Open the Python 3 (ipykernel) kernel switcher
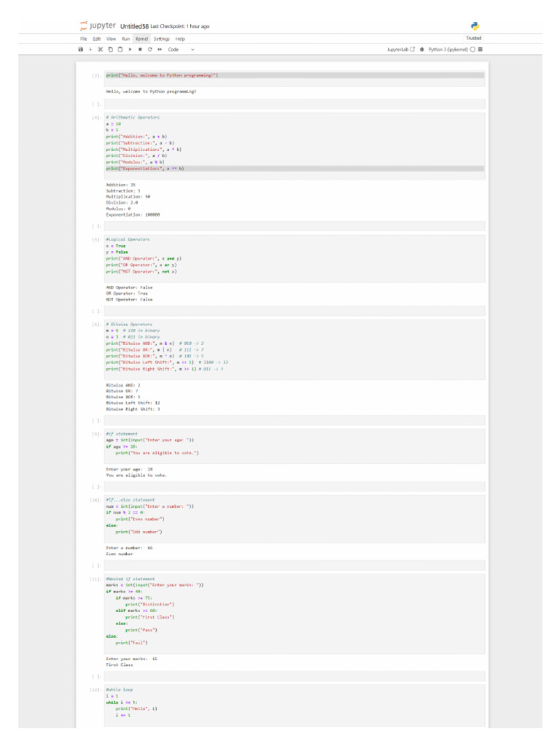Image resolution: width=560 pixels, height=747 pixels. (x=448, y=50)
